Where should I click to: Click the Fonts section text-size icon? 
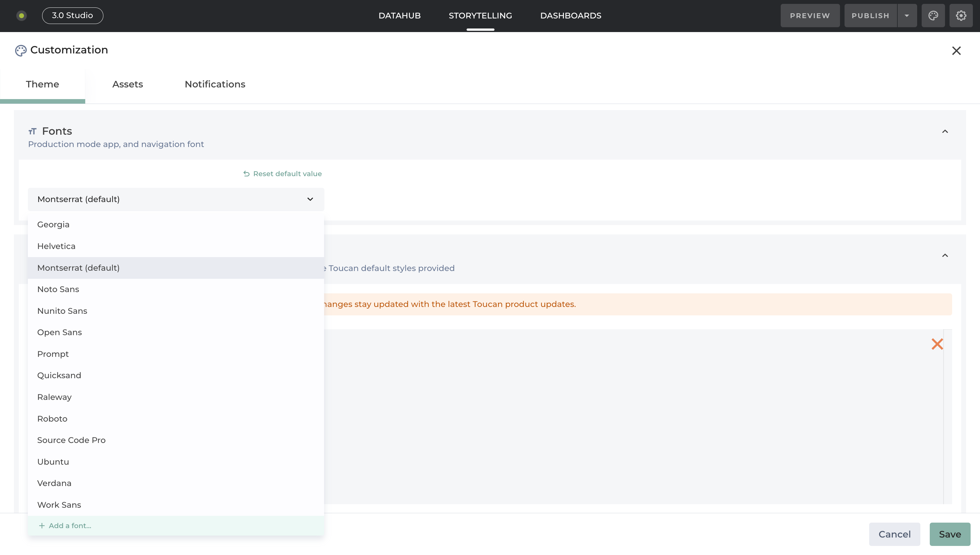pos(32,131)
